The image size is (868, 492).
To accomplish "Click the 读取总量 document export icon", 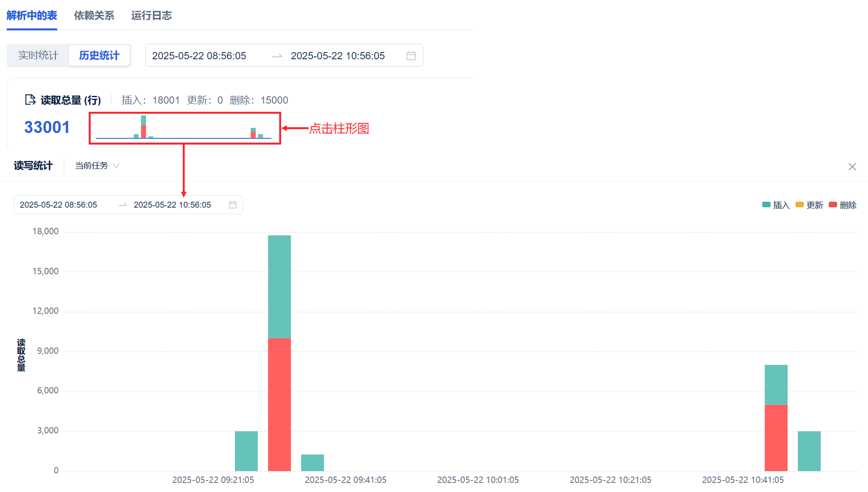I will (30, 100).
